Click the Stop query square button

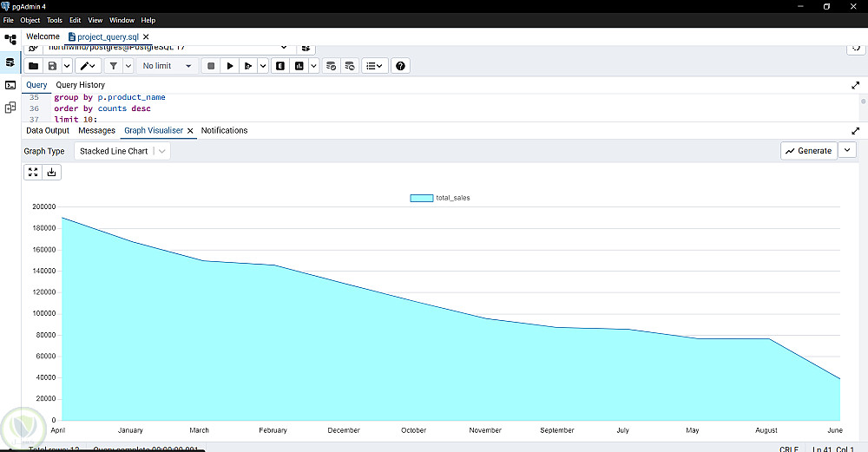pos(211,66)
